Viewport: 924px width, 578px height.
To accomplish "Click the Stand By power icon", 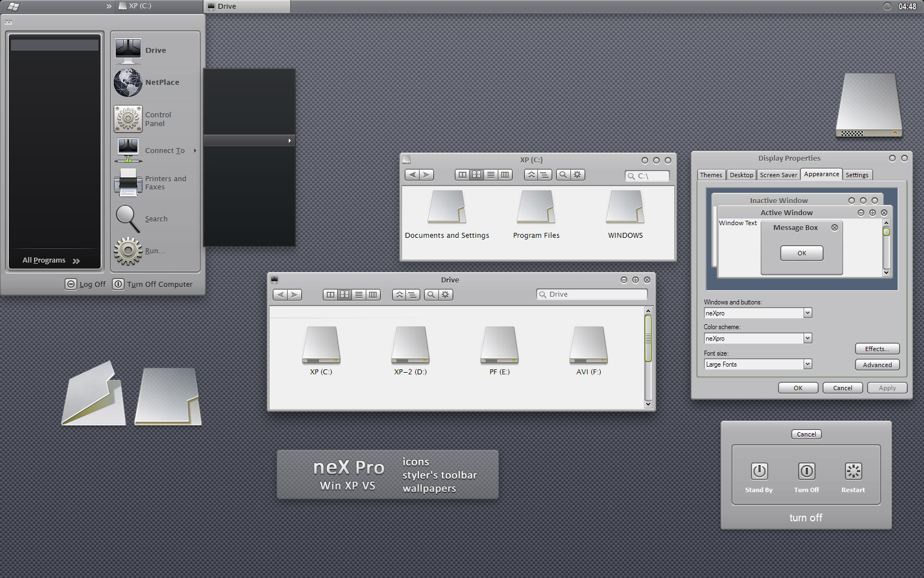I will click(759, 471).
